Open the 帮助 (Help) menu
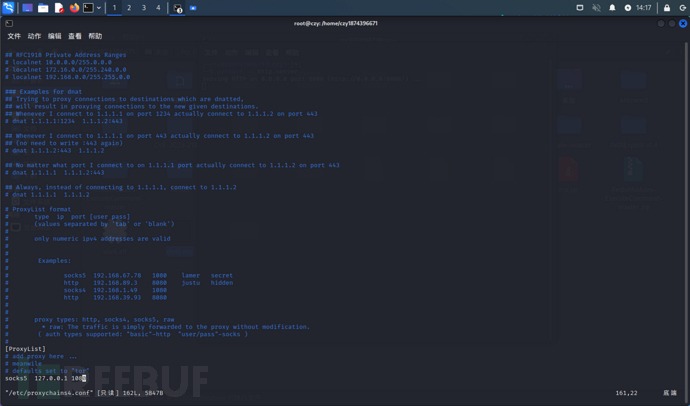The image size is (690, 406). coord(95,36)
